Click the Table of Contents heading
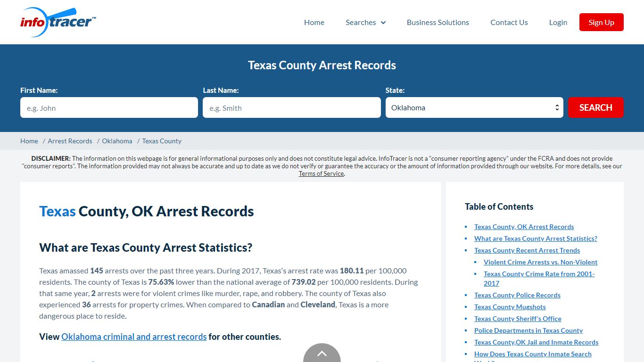644x362 pixels. pos(499,206)
